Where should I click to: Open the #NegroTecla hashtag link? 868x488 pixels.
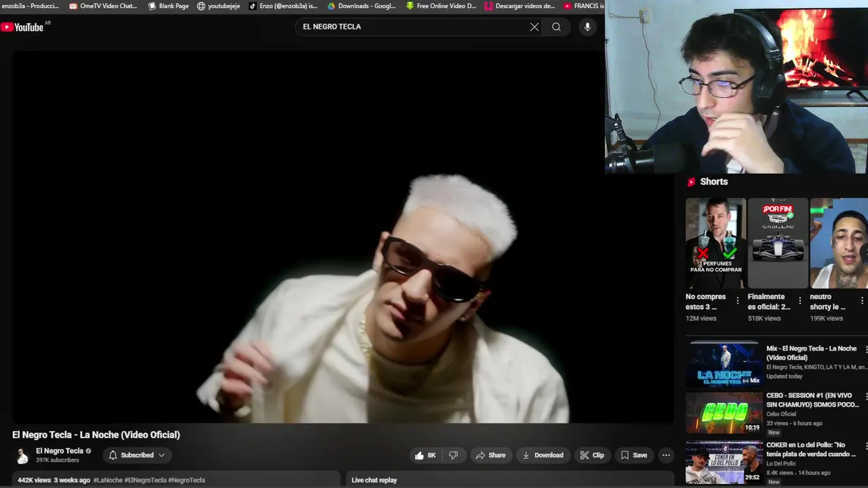pyautogui.click(x=186, y=481)
